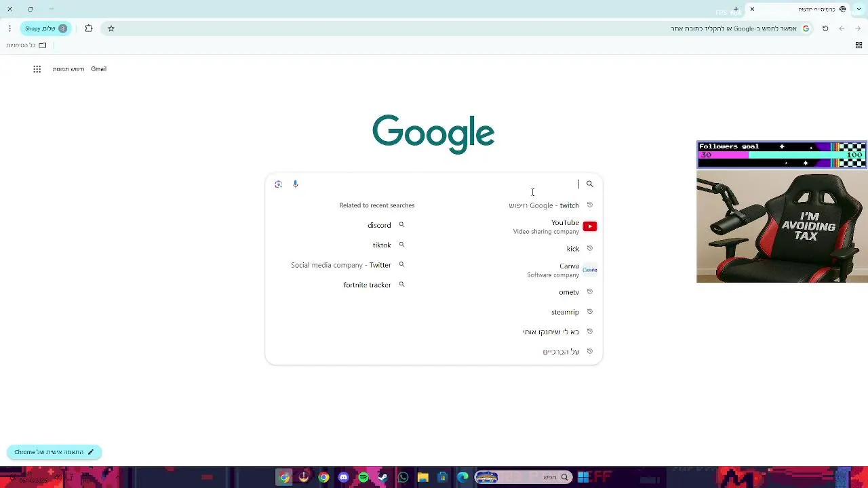Open the Chrome extensions puzzle icon
The height and width of the screenshot is (488, 868).
(x=89, y=28)
